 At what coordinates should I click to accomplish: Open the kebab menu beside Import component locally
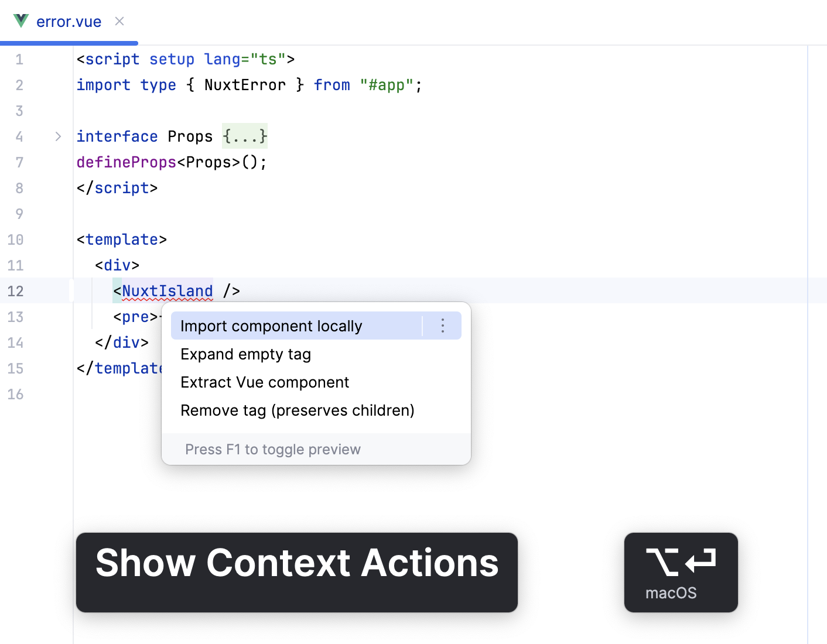pos(443,326)
